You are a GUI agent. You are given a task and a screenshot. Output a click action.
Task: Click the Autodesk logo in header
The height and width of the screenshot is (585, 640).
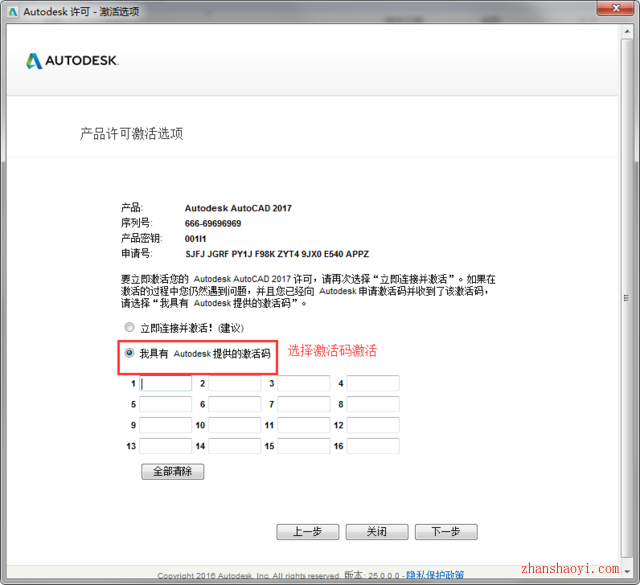click(x=72, y=61)
